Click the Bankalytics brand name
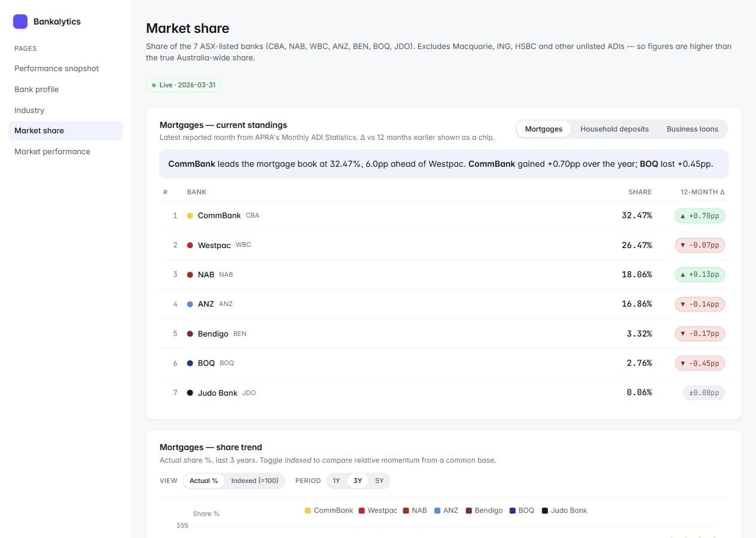This screenshot has height=538, width=756. point(57,22)
